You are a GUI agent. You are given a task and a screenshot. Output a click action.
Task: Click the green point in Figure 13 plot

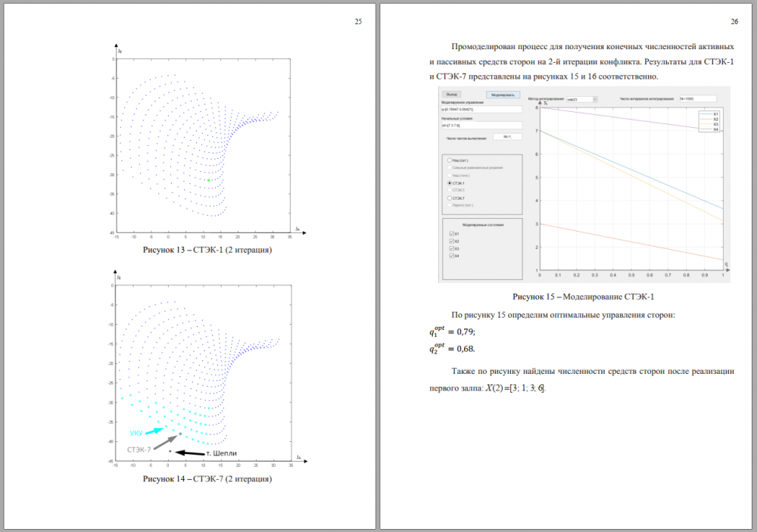(209, 180)
